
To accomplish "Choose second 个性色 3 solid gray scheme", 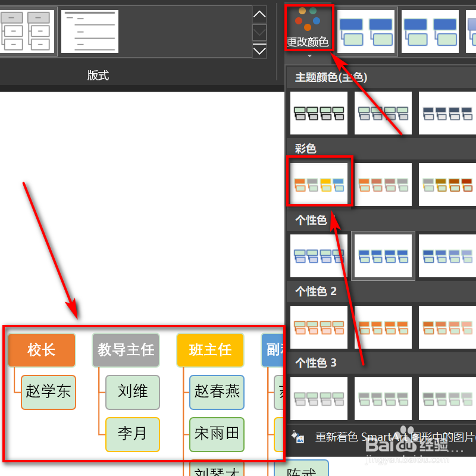I will coord(383,398).
